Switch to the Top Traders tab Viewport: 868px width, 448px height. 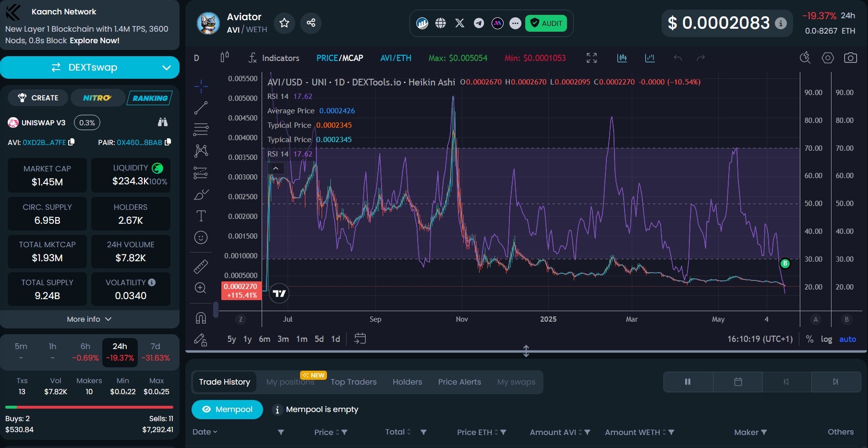[353, 382]
